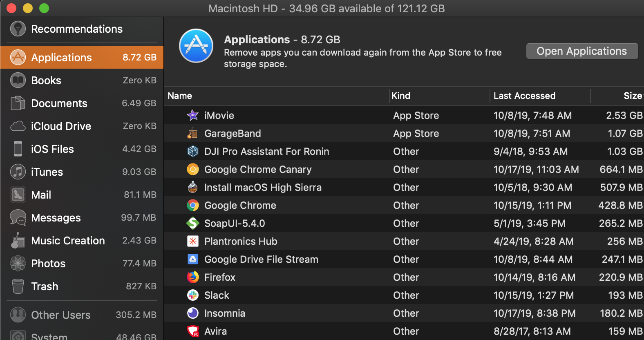Click the Google Chrome Canary icon
This screenshot has width=644, height=340.
click(192, 169)
